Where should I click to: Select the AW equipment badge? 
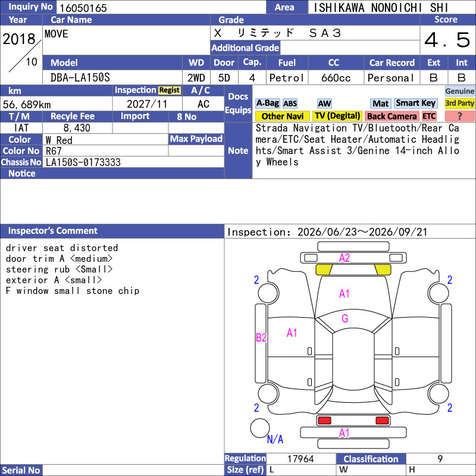(x=324, y=104)
